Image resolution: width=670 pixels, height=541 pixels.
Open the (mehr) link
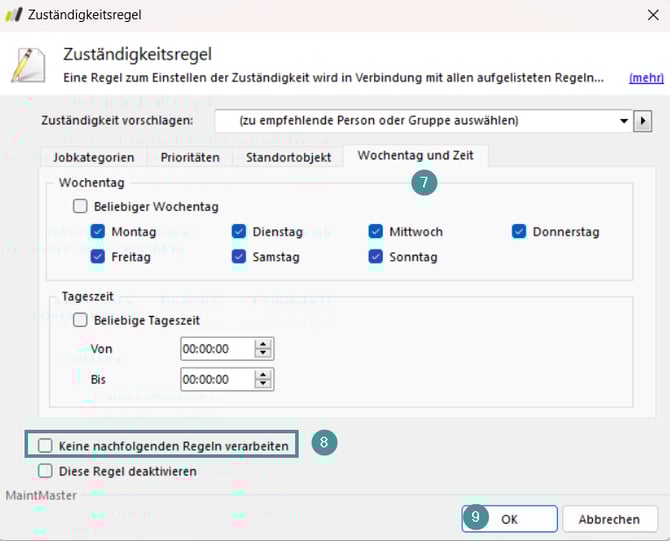[646, 78]
